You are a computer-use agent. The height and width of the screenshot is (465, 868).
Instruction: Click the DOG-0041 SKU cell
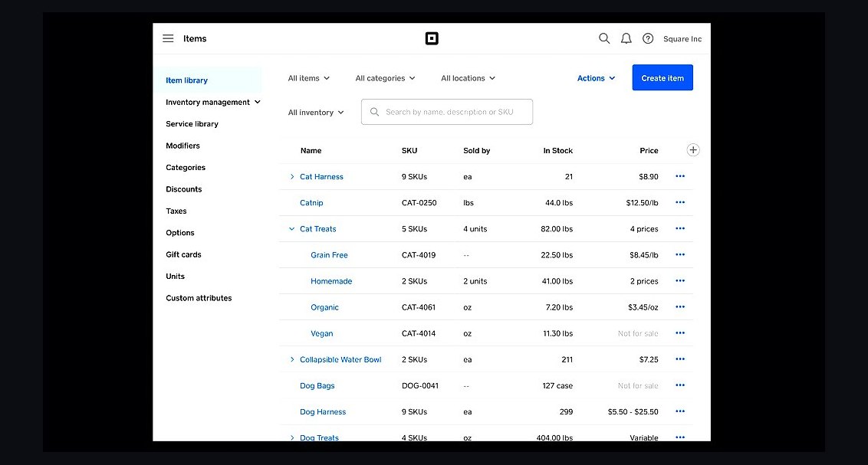(x=420, y=385)
